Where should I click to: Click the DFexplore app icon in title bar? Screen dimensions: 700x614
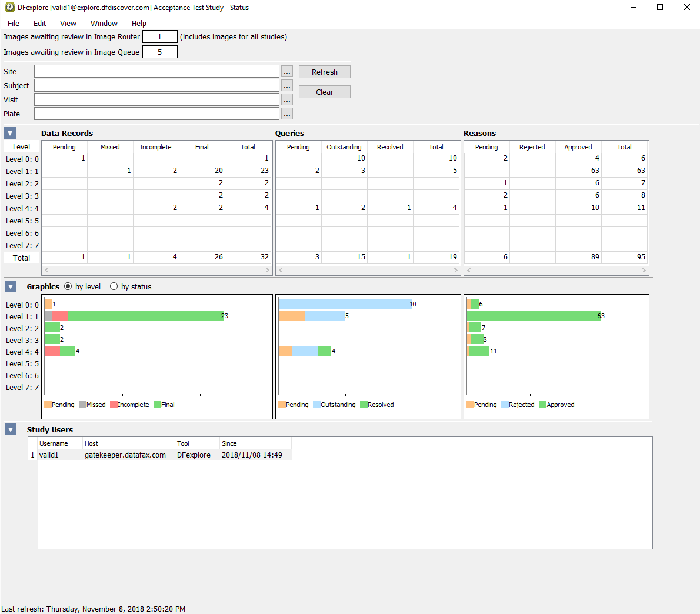click(9, 8)
